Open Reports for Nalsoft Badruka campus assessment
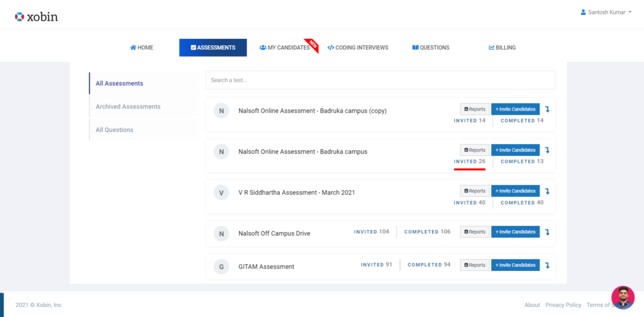The image size is (644, 317). coord(475,150)
